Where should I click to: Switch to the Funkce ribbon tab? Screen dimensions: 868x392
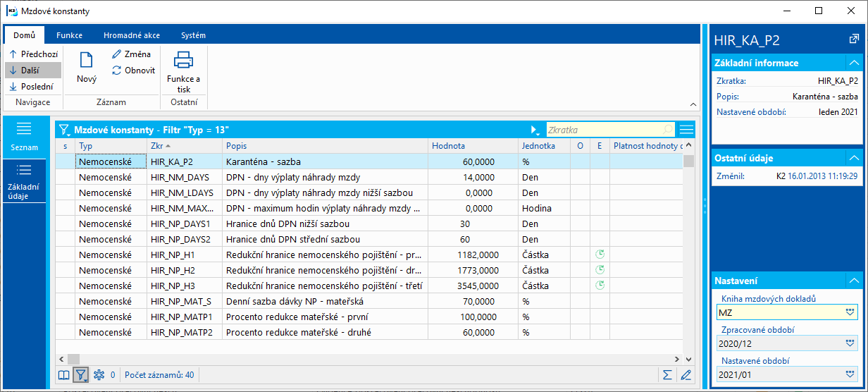coord(70,35)
